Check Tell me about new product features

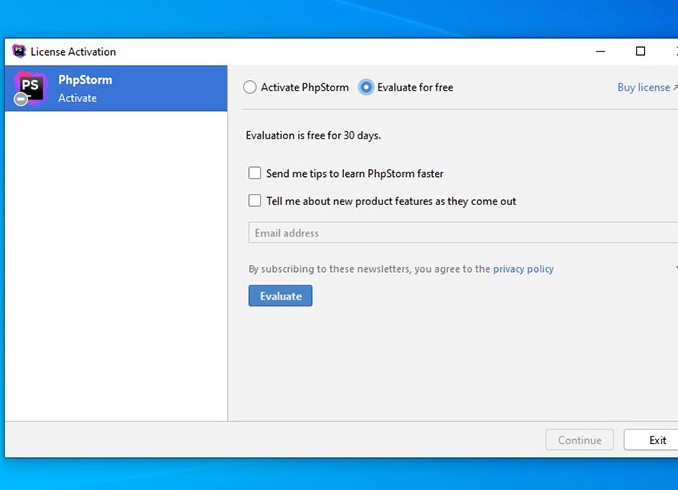click(x=255, y=201)
